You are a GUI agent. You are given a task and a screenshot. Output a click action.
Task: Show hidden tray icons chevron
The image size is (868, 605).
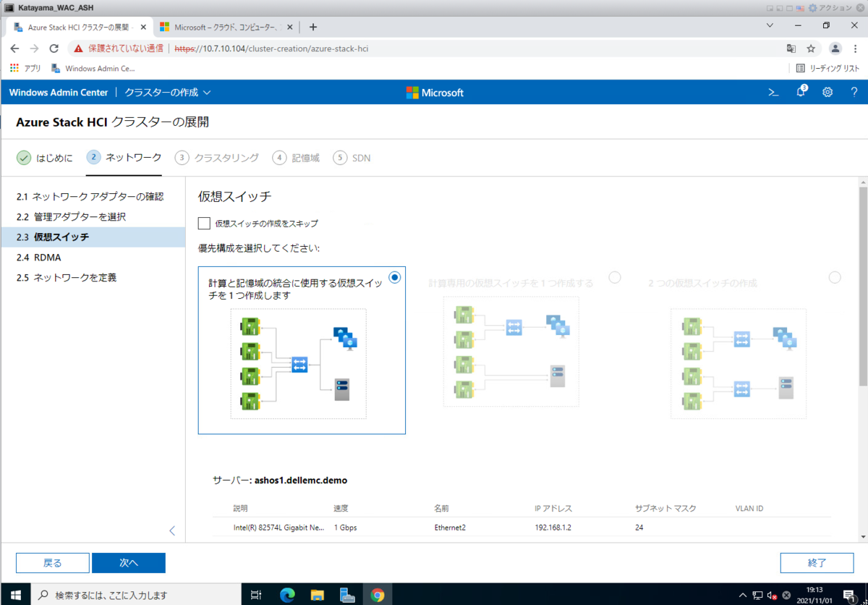[x=743, y=595]
